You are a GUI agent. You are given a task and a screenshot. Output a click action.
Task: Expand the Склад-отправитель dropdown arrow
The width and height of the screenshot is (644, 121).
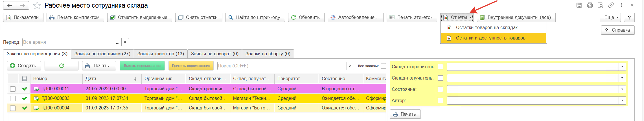coord(622,67)
